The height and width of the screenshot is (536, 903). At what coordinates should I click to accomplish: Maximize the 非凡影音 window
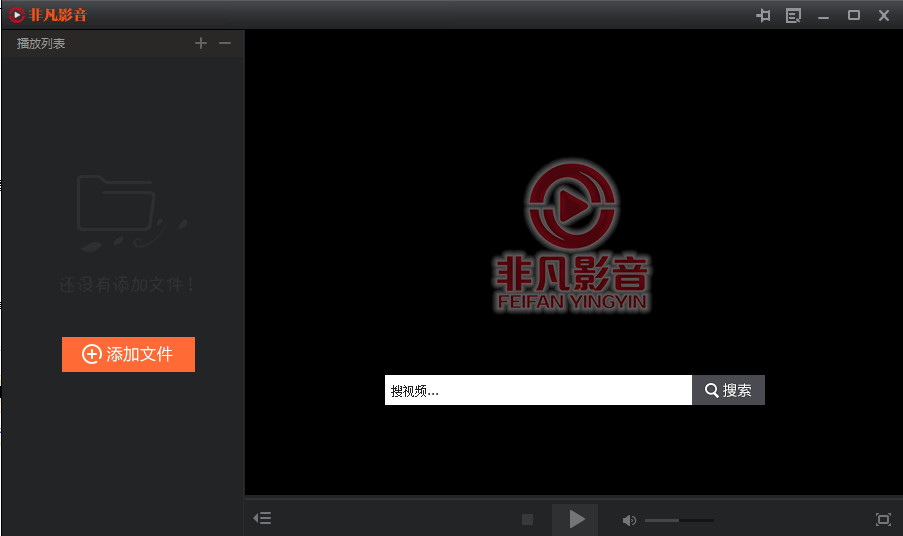click(854, 16)
